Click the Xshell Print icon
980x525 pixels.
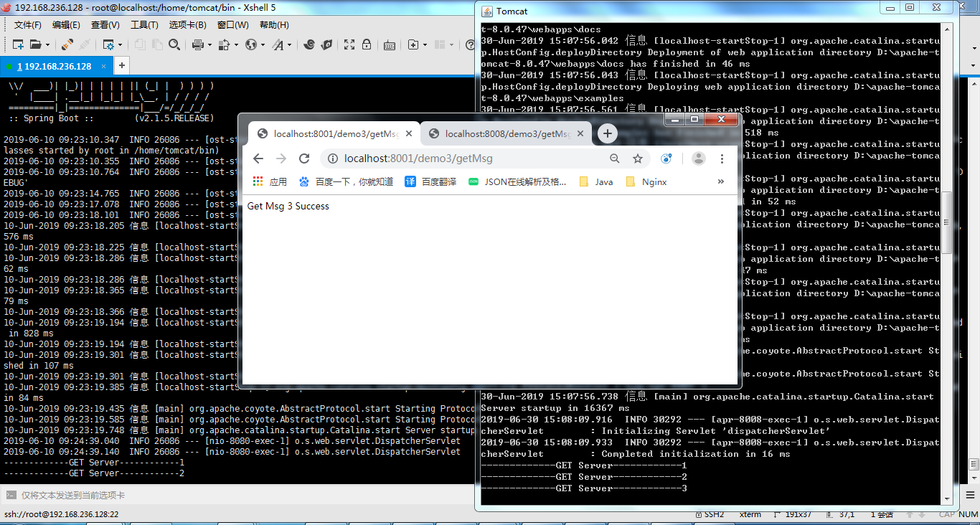197,44
